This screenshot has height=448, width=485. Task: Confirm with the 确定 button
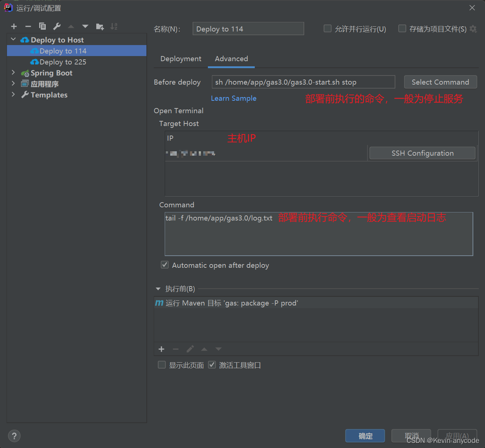point(365,436)
